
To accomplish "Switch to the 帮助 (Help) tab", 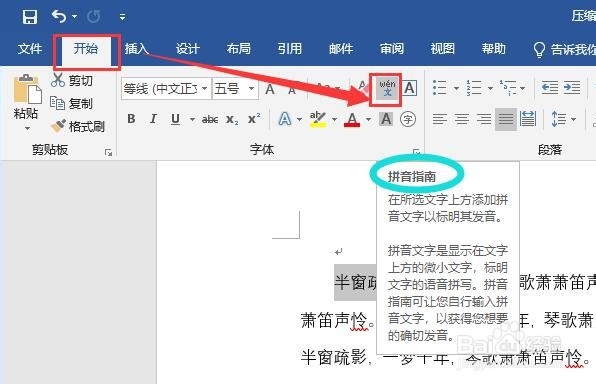I will [x=494, y=49].
